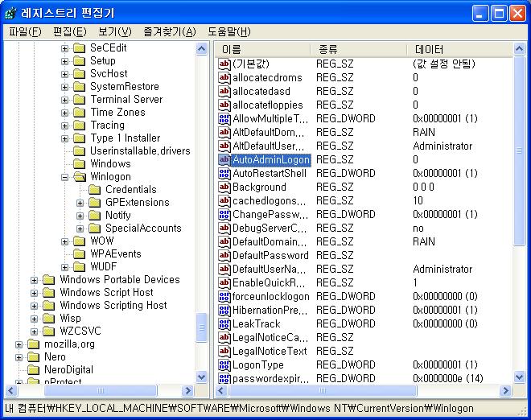Click tree pane scroll up arrow
531x420 pixels.
point(201,49)
